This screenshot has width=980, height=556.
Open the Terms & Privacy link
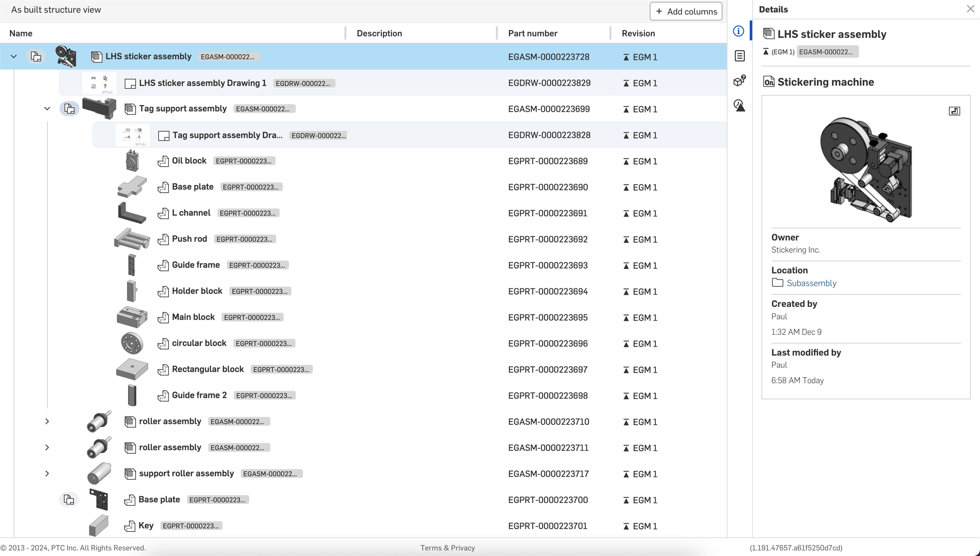(x=447, y=548)
